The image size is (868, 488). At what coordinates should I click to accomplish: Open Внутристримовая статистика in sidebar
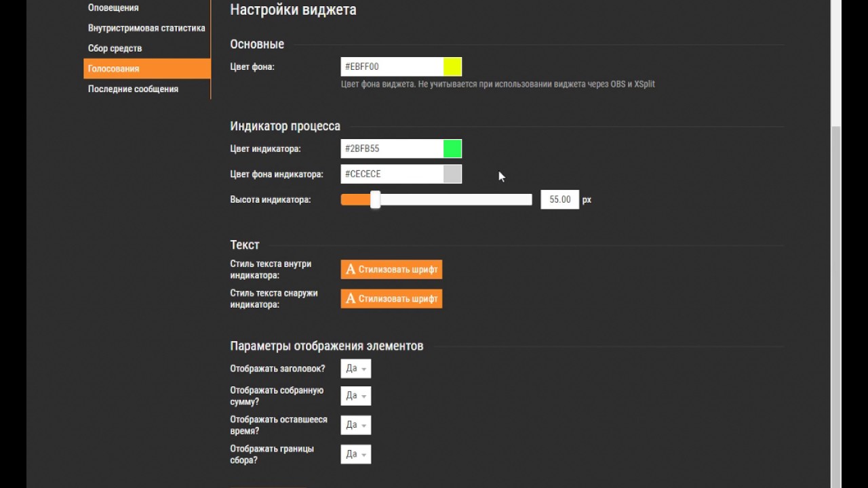pos(146,28)
